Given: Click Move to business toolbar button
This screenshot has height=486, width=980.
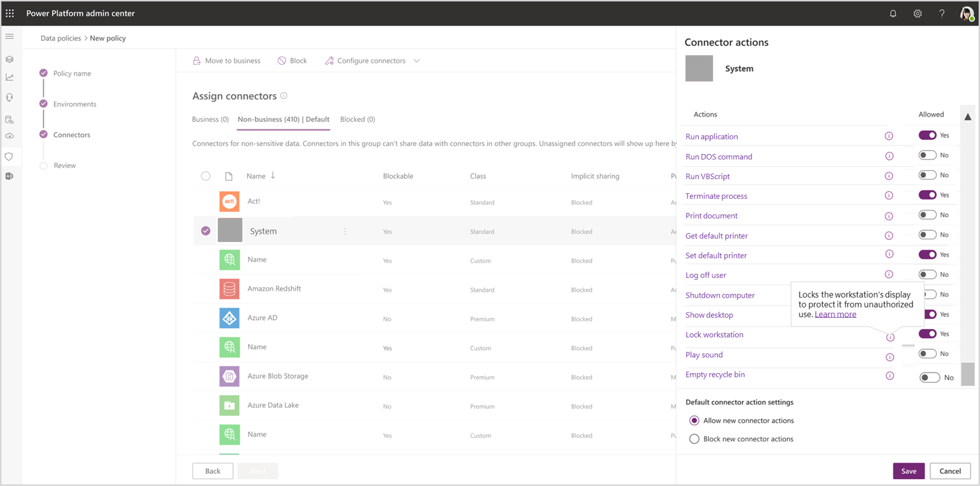Looking at the screenshot, I should [226, 61].
